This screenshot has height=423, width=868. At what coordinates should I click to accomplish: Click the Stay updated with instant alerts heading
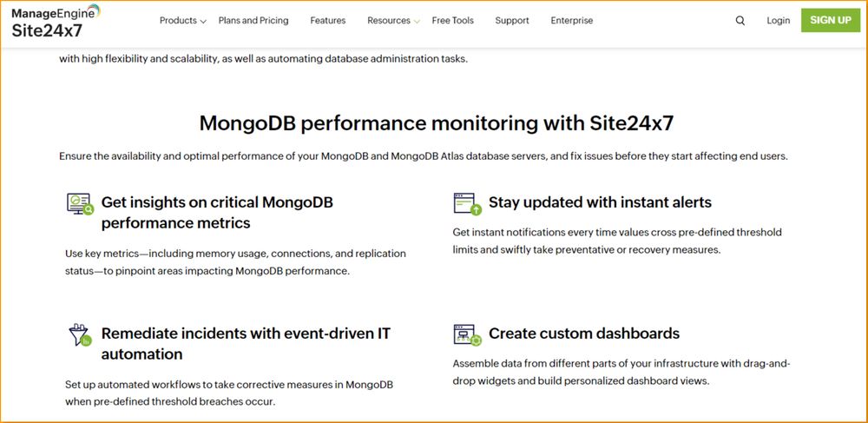(x=600, y=202)
